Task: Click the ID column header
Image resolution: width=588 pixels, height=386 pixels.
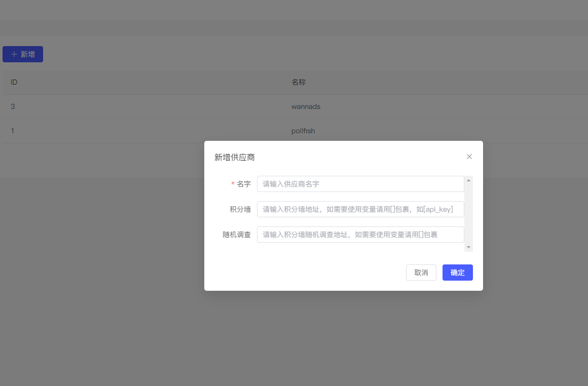Action: (x=14, y=82)
